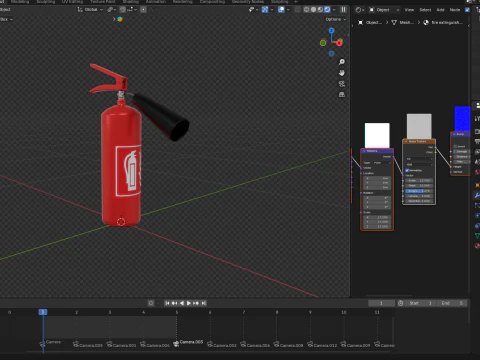The image size is (480, 360).
Task: Toggle snapping magnet in the viewport header
Action: tap(123, 10)
